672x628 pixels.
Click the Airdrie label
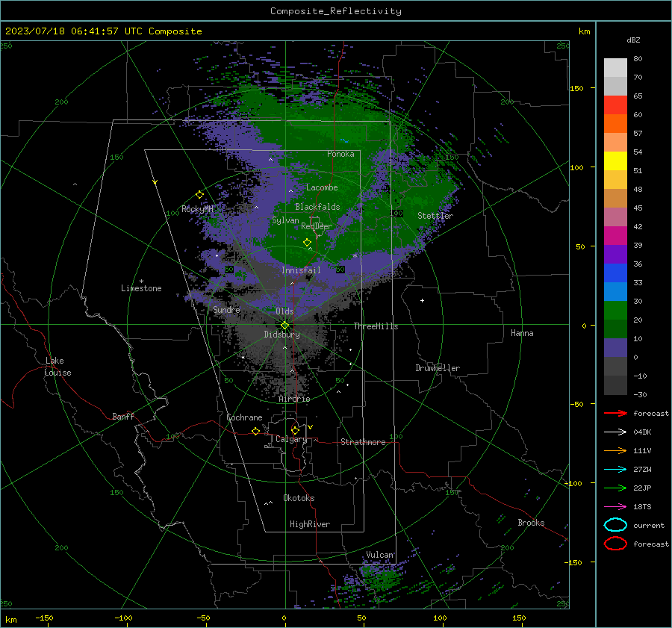[294, 399]
